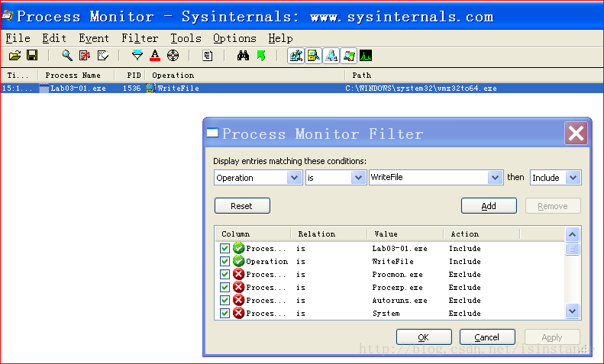Select the Lab03-01.exe WriteFile event row path
The height and width of the screenshot is (364, 604).
(x=421, y=88)
